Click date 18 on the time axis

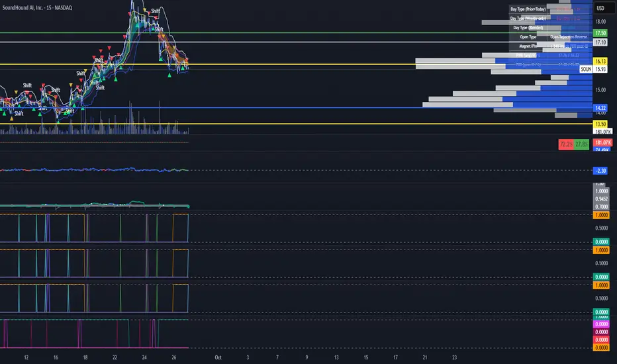tap(85, 357)
